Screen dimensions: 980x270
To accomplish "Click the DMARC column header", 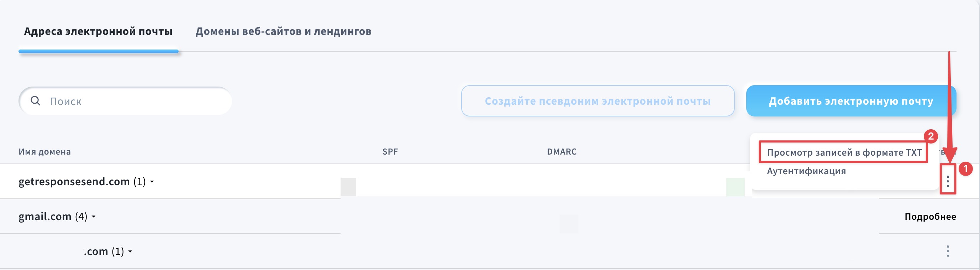I will (x=562, y=152).
